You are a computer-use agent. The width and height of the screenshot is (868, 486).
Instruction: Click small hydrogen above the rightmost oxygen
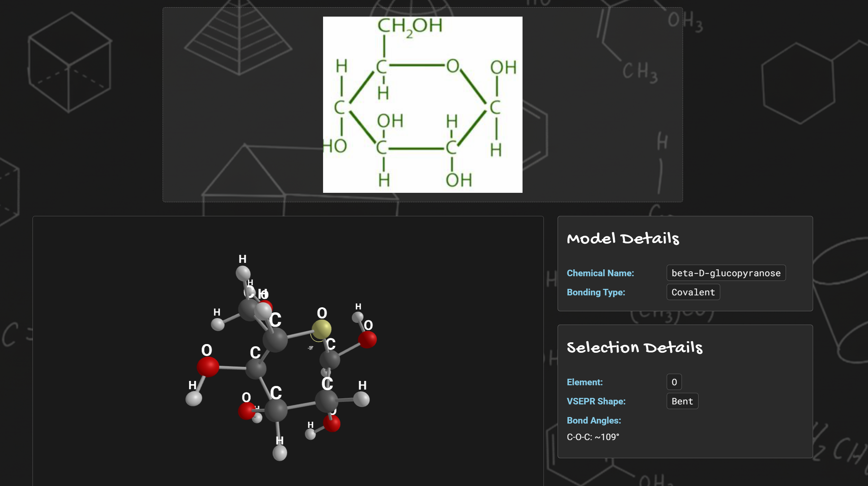click(357, 317)
